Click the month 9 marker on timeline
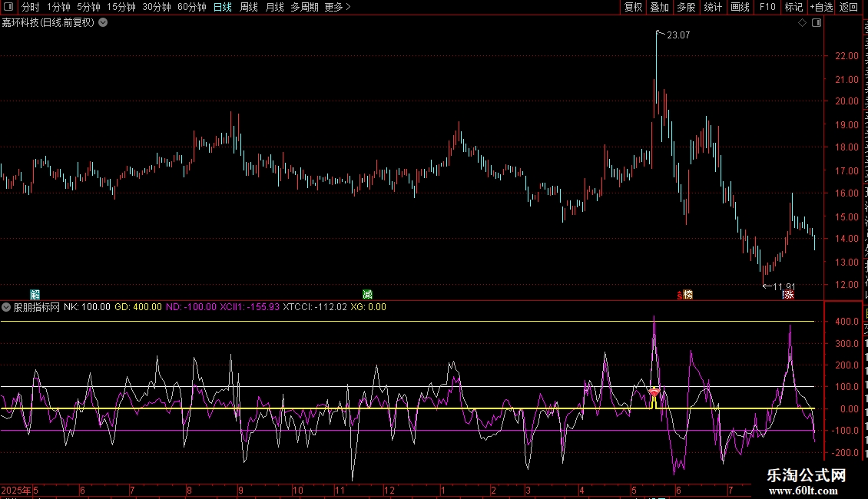Viewport: 868px width, 499px height. point(240,491)
